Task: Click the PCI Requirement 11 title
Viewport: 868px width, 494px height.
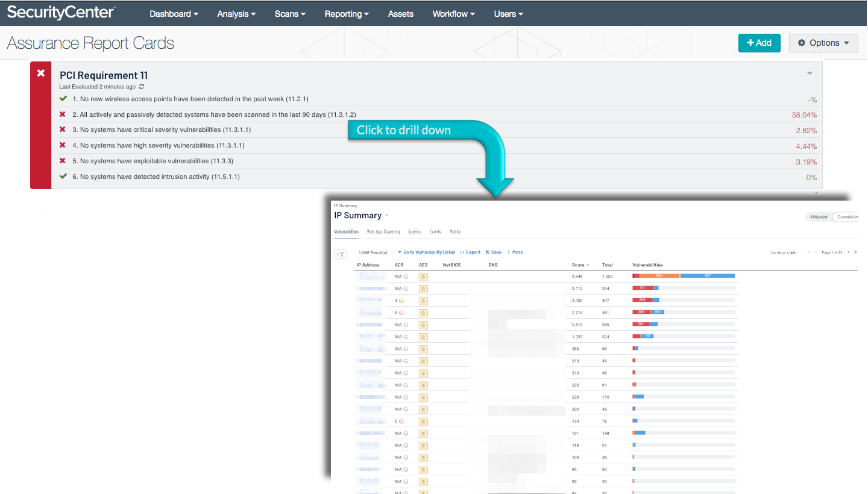Action: point(104,75)
